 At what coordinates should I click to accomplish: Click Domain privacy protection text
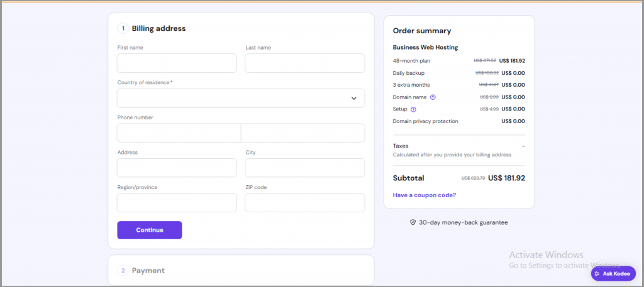click(x=426, y=121)
